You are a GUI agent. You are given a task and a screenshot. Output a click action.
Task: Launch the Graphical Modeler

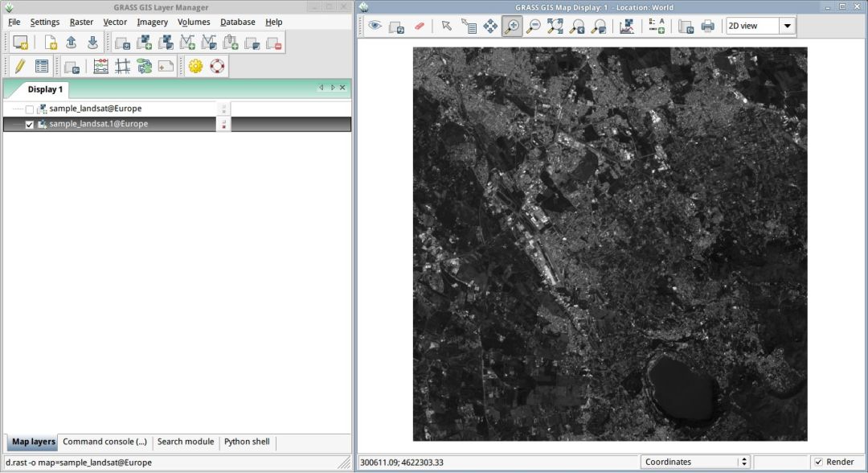143,66
